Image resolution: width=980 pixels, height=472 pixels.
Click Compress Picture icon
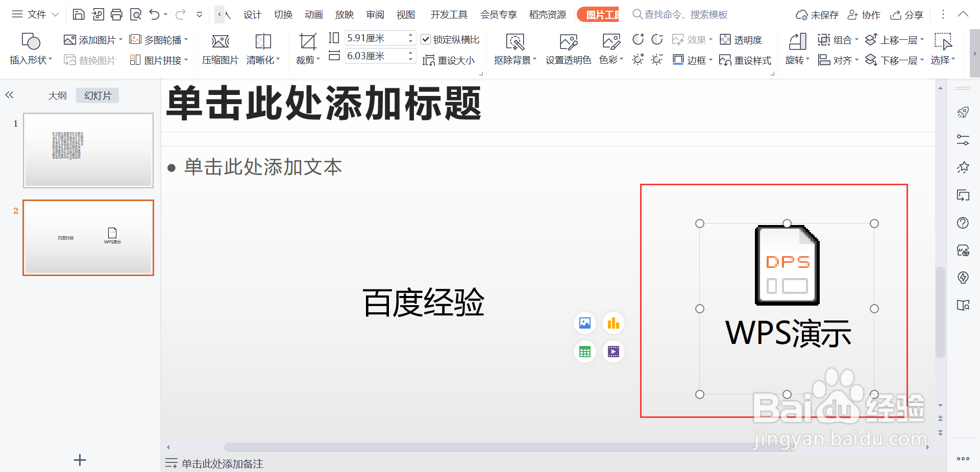coord(220,49)
